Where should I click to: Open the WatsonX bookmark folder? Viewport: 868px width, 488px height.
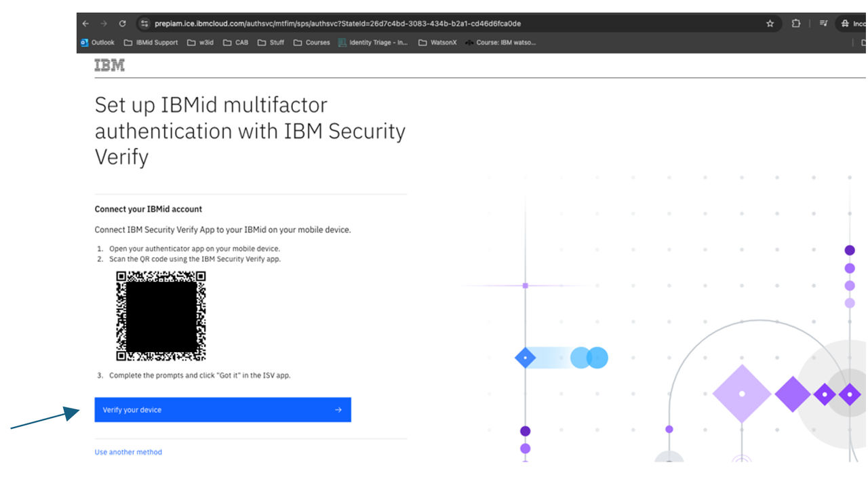pos(437,43)
